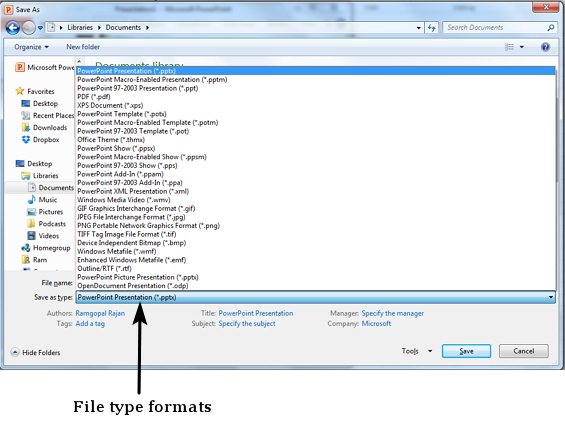The height and width of the screenshot is (429, 565).
Task: Choose PowerPoint 97-2003 Template (*.pot)
Action: [x=316, y=131]
